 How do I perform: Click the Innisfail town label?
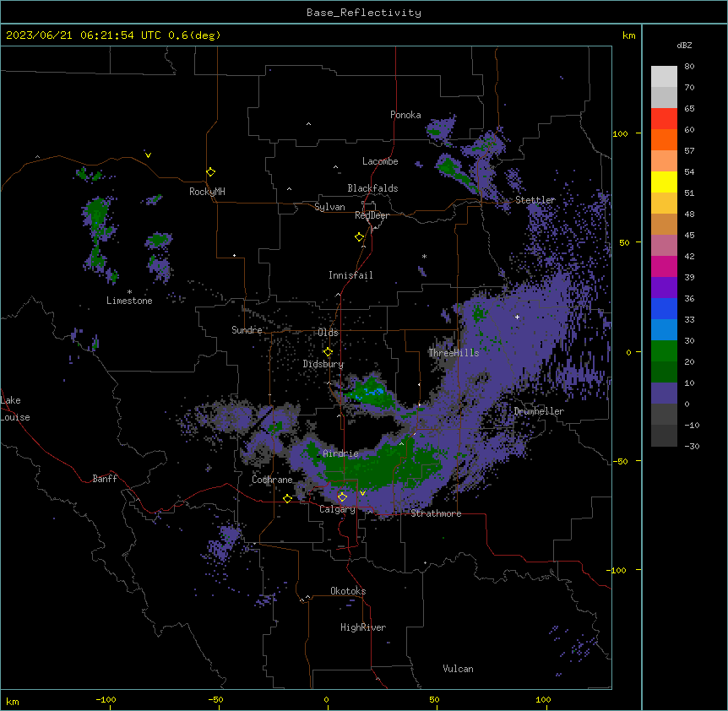coord(350,275)
